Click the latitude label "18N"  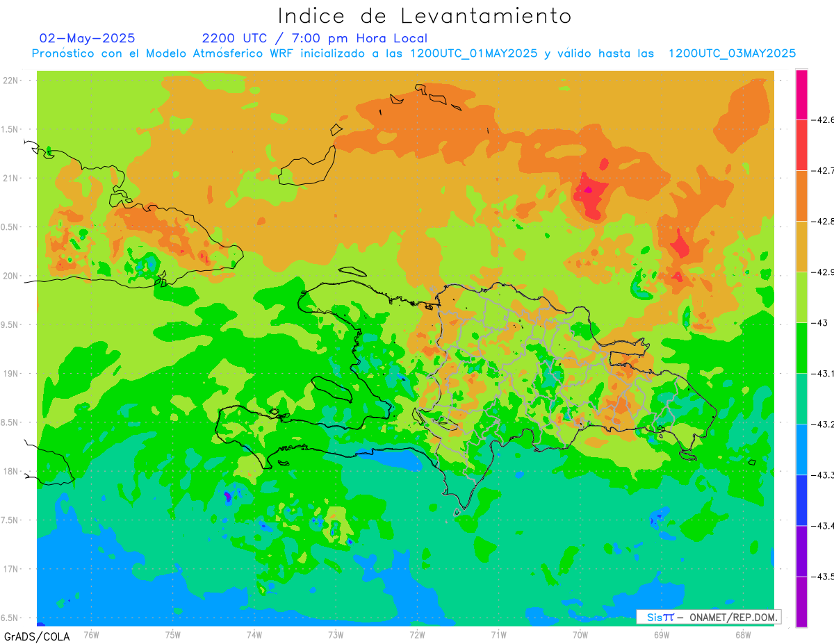[10, 471]
